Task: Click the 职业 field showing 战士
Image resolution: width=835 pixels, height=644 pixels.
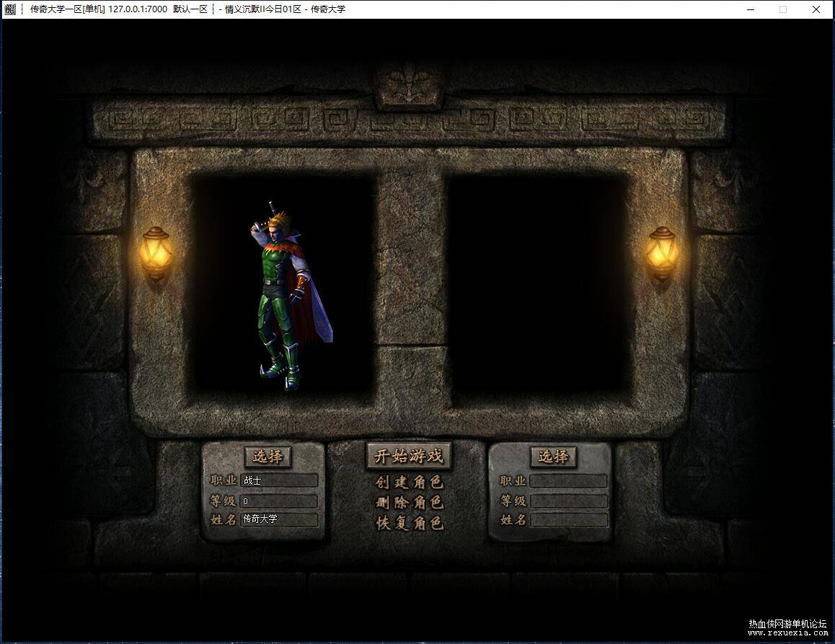Action: pyautogui.click(x=279, y=480)
